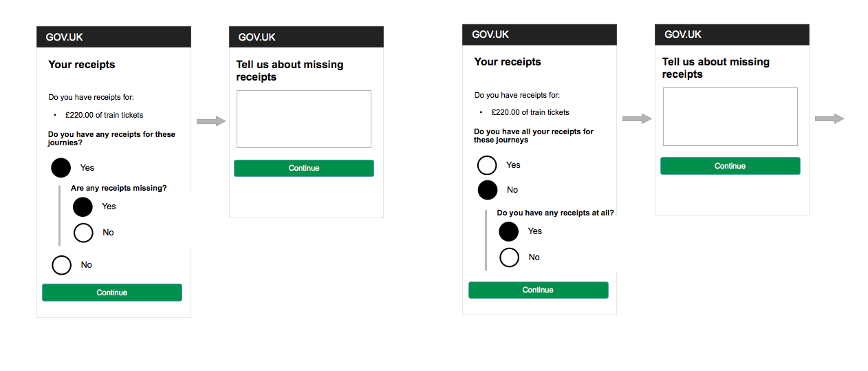Click the grey arrow after the last screen
Viewport: 868px width, 371px height.
point(829,119)
